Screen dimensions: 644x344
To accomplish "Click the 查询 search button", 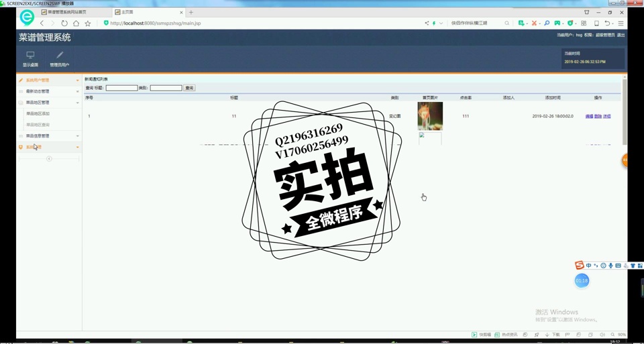I will [x=189, y=88].
